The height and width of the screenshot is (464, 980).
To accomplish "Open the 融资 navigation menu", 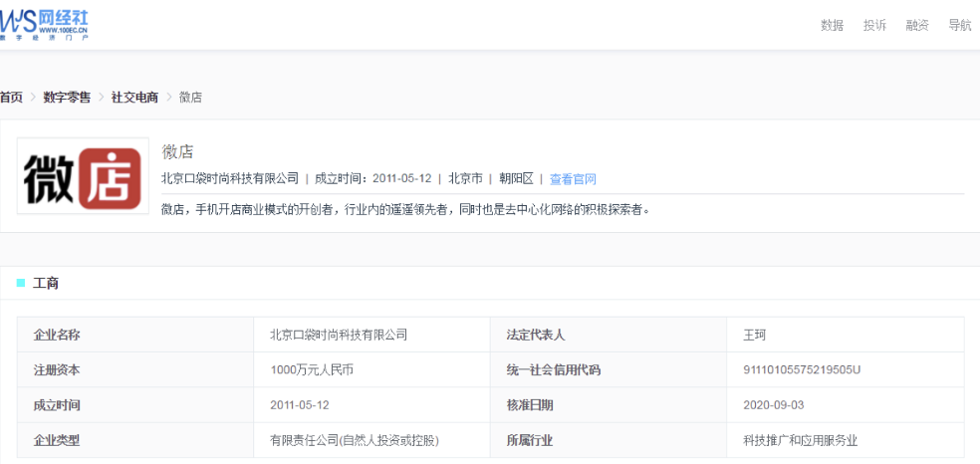I will [917, 26].
